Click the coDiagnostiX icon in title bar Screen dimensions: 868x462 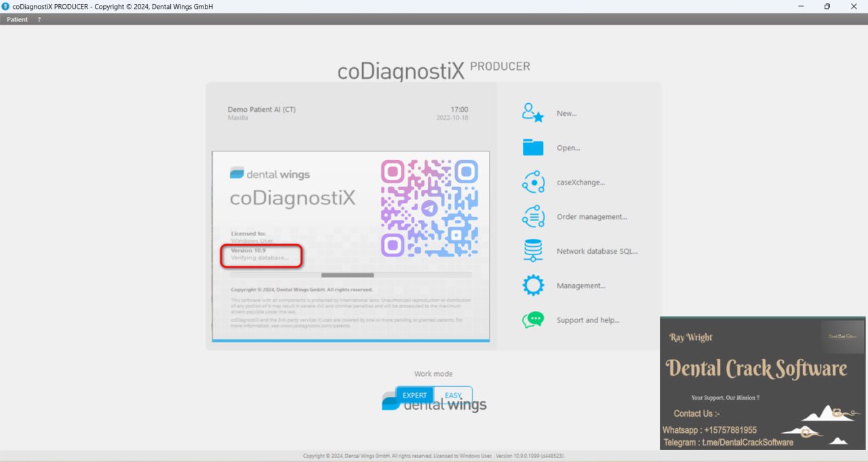point(6,6)
